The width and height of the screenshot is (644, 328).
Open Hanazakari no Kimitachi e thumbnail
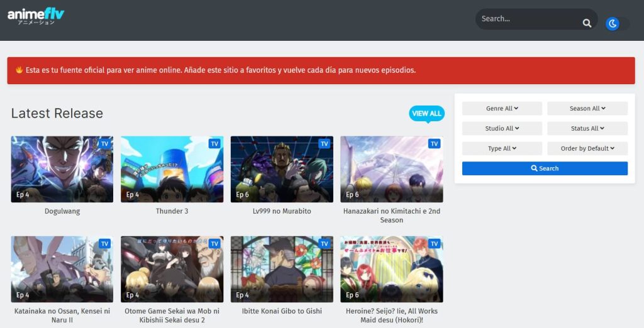pyautogui.click(x=392, y=169)
